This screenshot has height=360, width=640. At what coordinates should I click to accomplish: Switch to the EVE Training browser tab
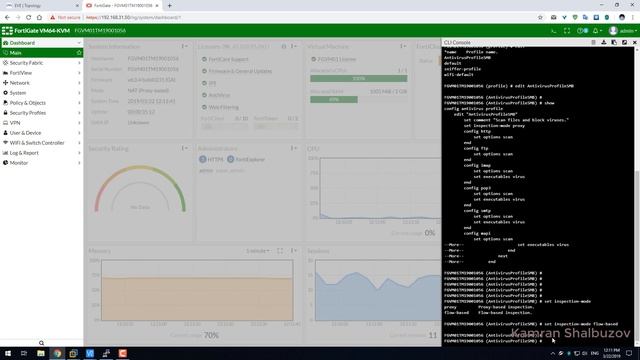41,6
